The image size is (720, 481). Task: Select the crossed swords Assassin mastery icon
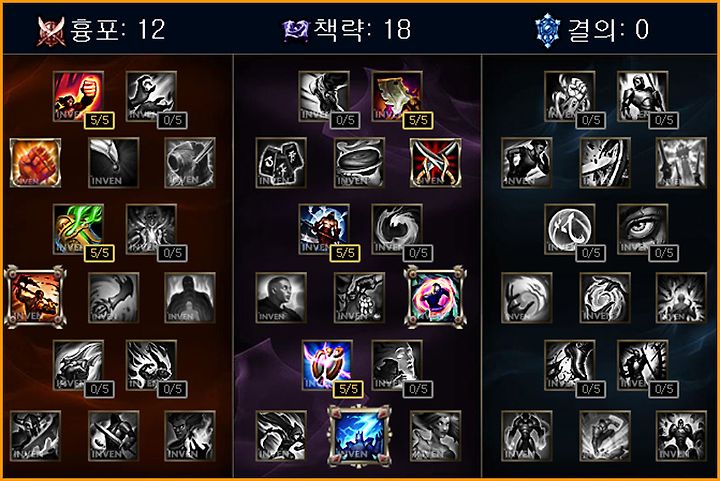tap(435, 162)
